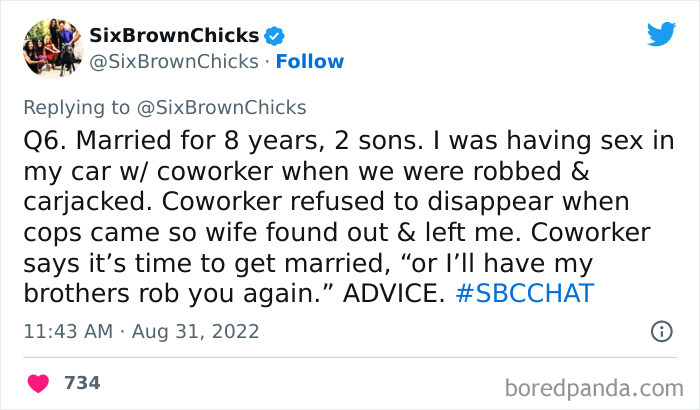Click the Twitter bird logo

(x=660, y=34)
